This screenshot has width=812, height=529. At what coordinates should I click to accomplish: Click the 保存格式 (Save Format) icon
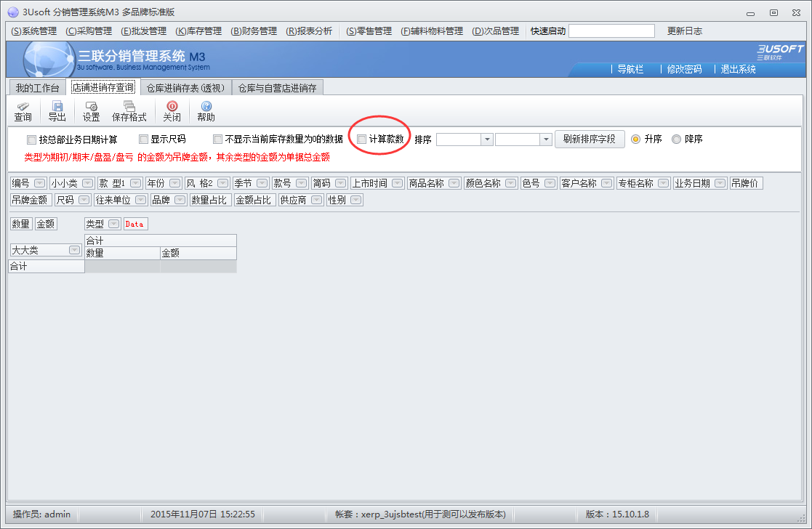click(x=129, y=107)
